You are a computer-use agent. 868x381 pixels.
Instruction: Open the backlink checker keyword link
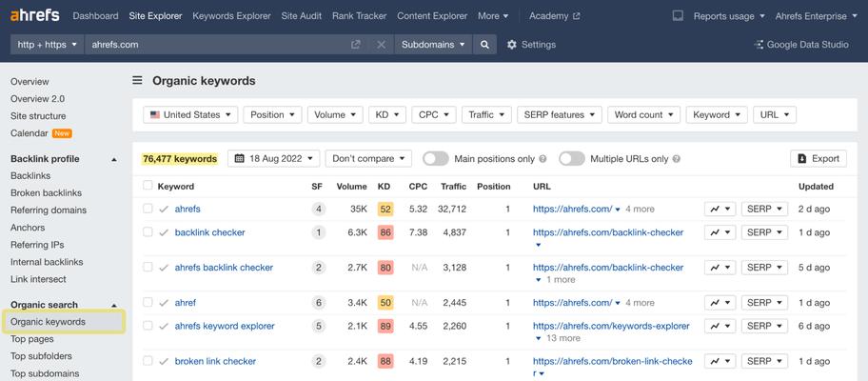(209, 232)
